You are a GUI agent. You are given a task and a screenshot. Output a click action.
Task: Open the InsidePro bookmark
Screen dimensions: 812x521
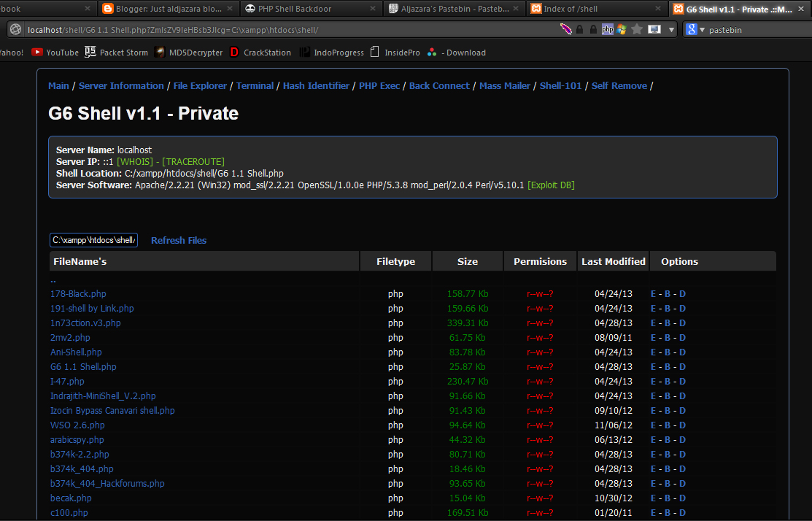pyautogui.click(x=402, y=52)
